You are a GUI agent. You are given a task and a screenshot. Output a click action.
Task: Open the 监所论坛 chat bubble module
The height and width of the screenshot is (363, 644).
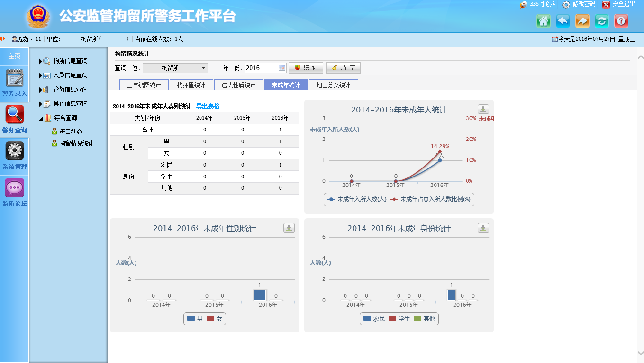(15, 193)
